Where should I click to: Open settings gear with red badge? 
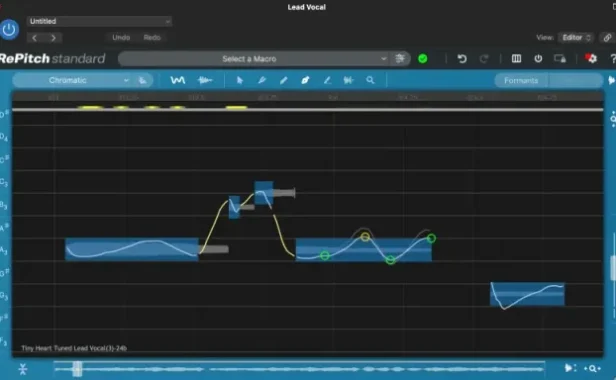[x=591, y=59]
